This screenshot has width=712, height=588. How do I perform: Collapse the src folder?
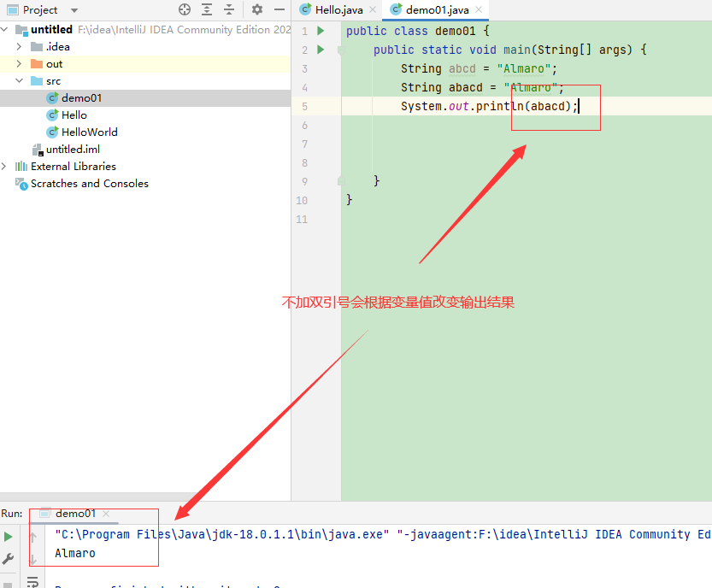click(19, 81)
